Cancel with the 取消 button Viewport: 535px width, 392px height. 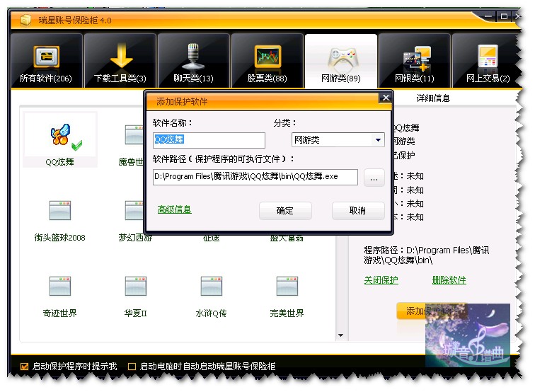(358, 210)
